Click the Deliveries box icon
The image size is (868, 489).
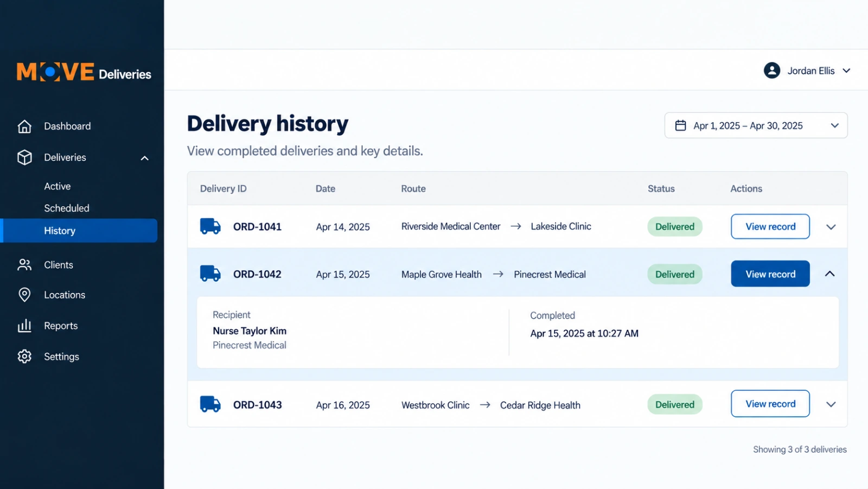[x=24, y=157]
